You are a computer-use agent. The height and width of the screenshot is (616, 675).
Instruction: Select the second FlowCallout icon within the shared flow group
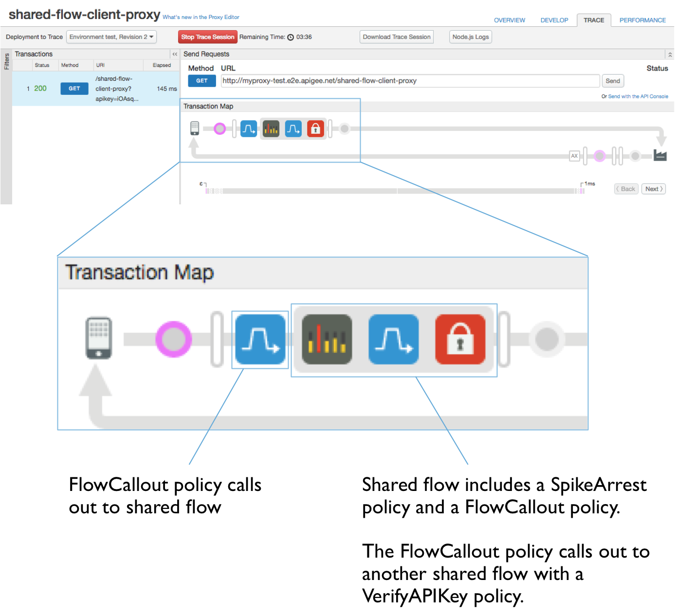tap(293, 128)
